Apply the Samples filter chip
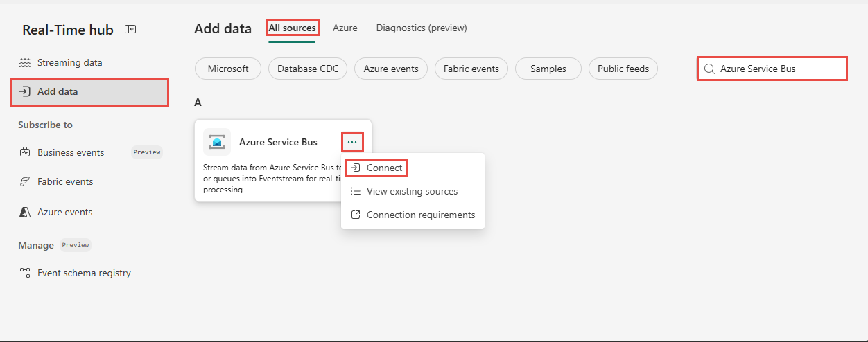868x342 pixels. click(548, 69)
